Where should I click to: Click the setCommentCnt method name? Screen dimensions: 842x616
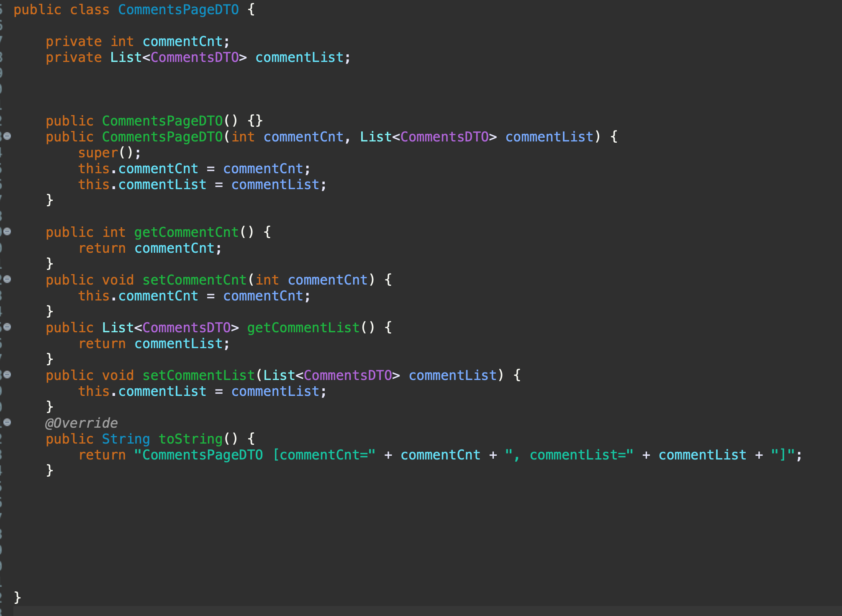195,280
